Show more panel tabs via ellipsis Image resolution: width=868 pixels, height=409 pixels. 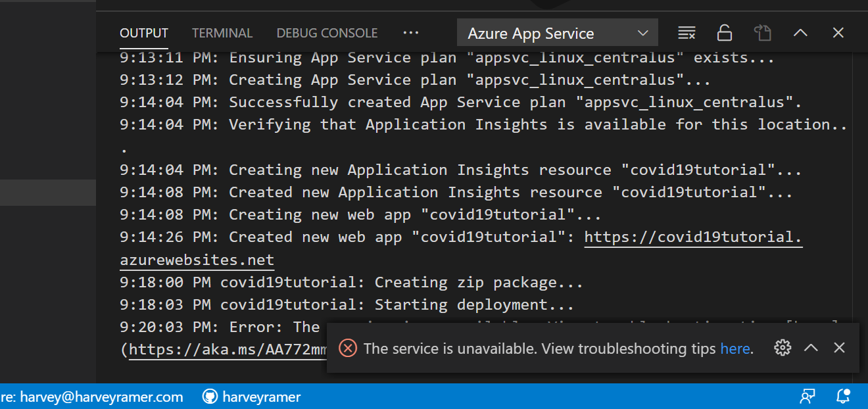coord(411,33)
